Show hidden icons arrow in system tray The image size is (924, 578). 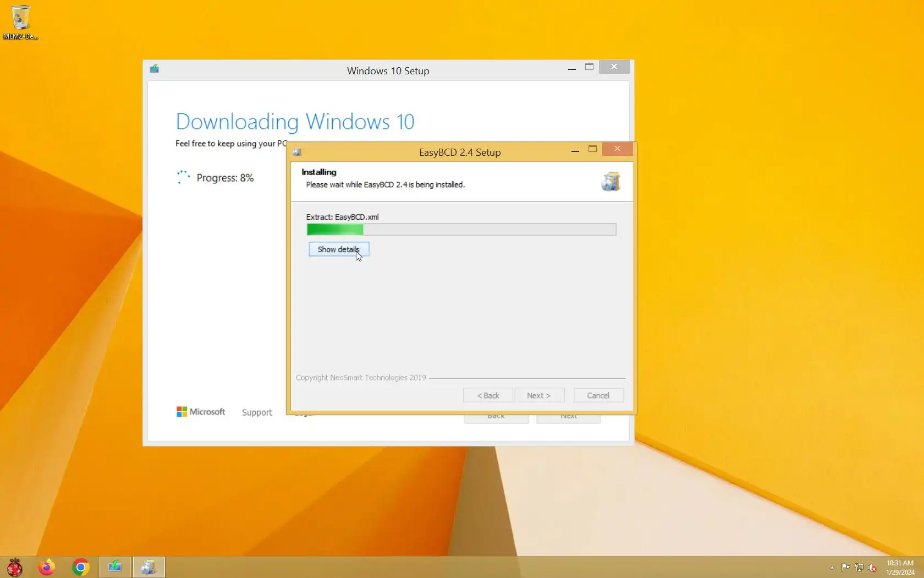(x=832, y=568)
